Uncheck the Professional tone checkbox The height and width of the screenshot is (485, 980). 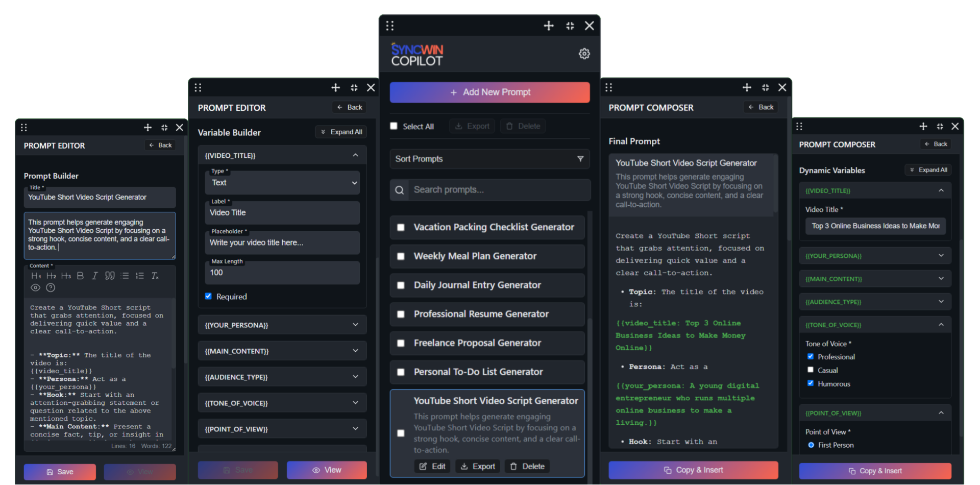pos(811,356)
